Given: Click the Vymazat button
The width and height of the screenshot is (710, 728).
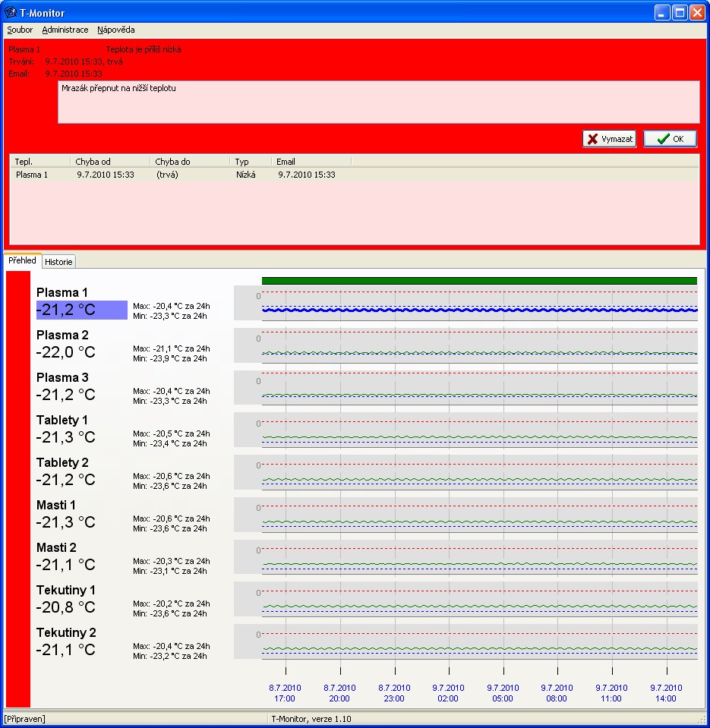Looking at the screenshot, I should pos(609,139).
